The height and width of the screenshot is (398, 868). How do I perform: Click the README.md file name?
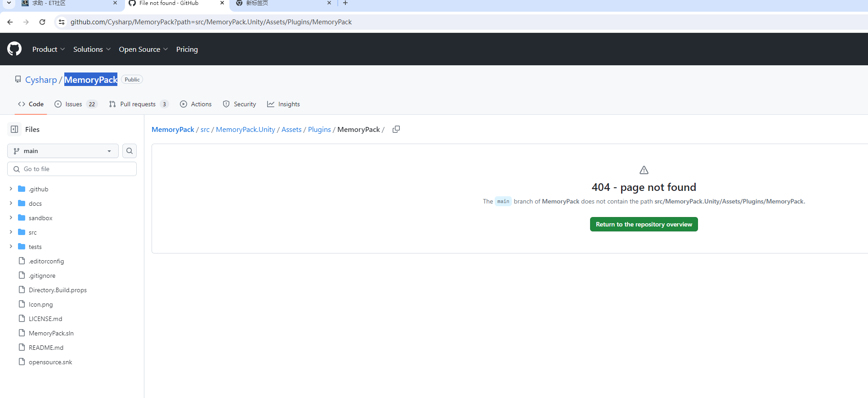46,348
